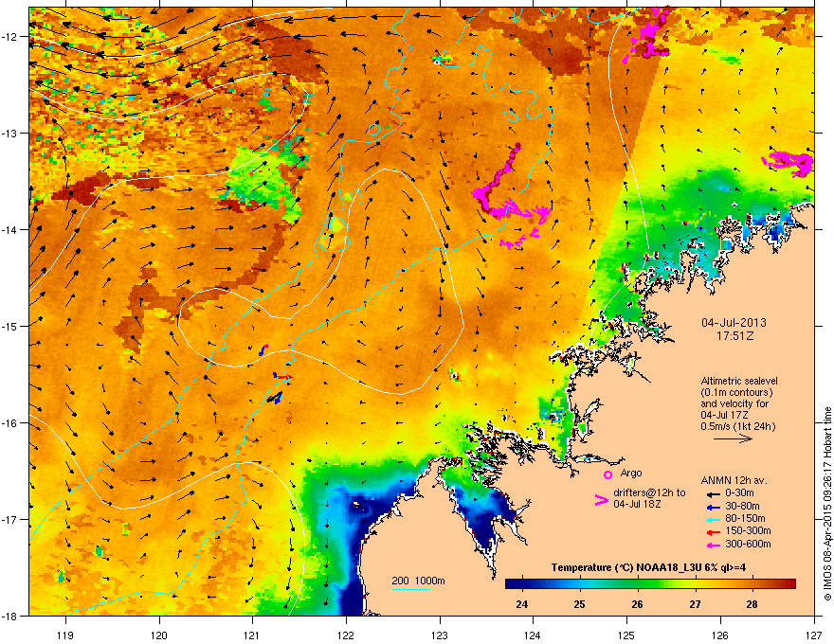Click the red 150-300m arrow legend icon
The width and height of the screenshot is (834, 644).
[x=714, y=531]
